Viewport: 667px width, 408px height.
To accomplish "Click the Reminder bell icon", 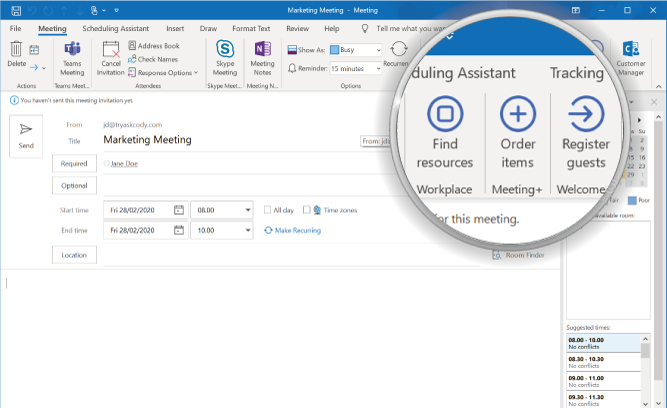I will coord(292,68).
